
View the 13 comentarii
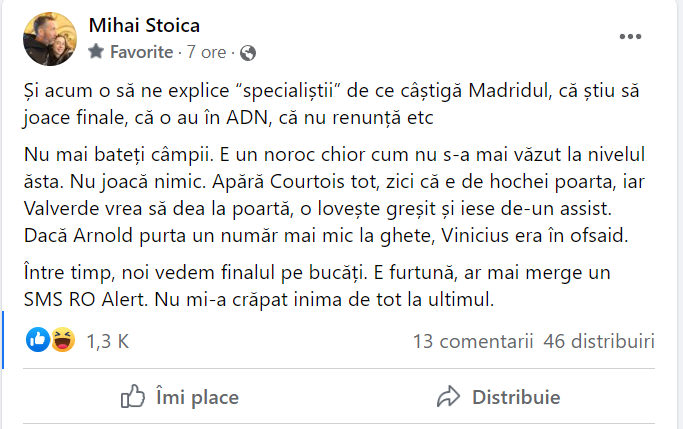point(471,341)
